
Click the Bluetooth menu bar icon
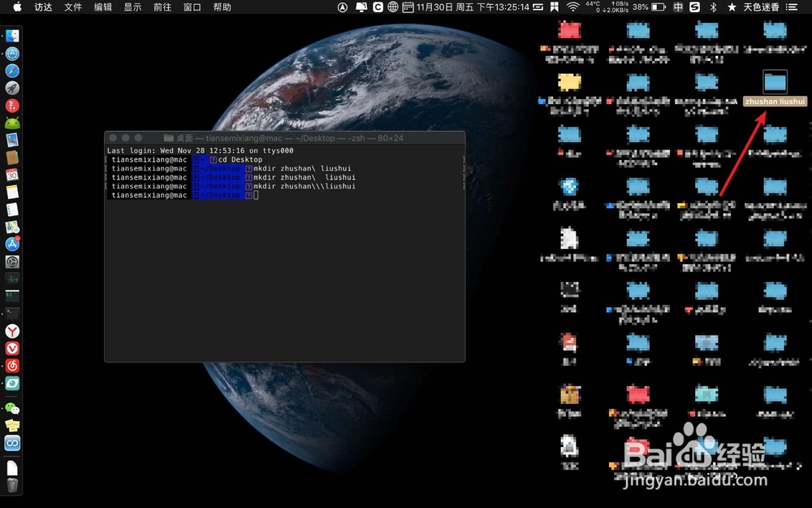coord(713,7)
